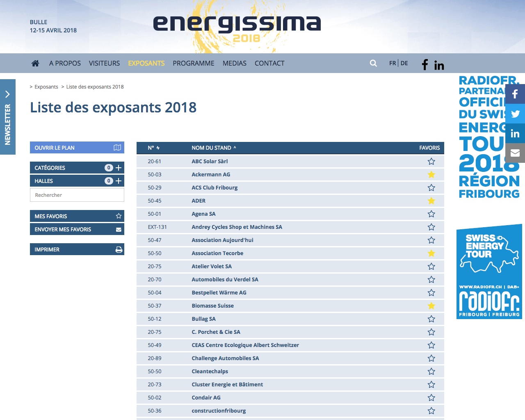Open LinkedIn icon in the top navigation
This screenshot has height=420, width=525.
(x=439, y=65)
